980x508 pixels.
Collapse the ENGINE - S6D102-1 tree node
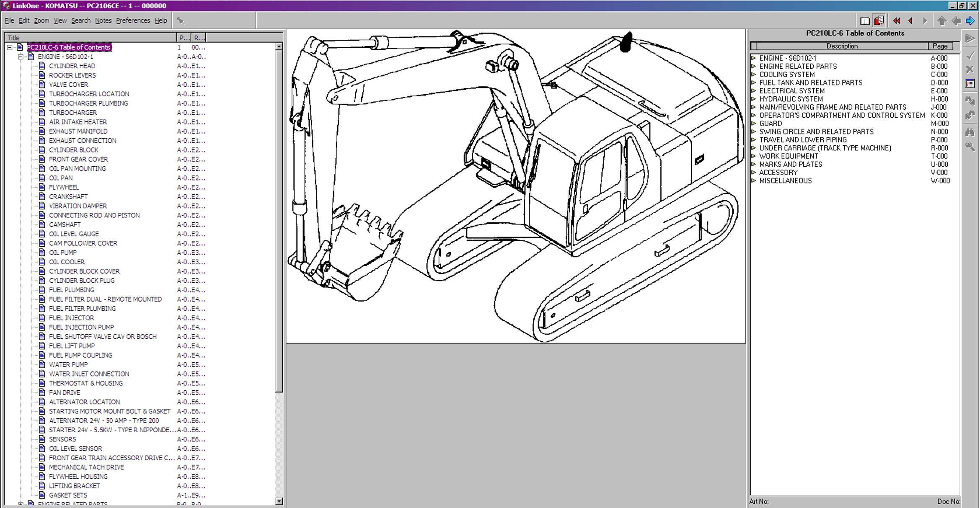pos(21,57)
